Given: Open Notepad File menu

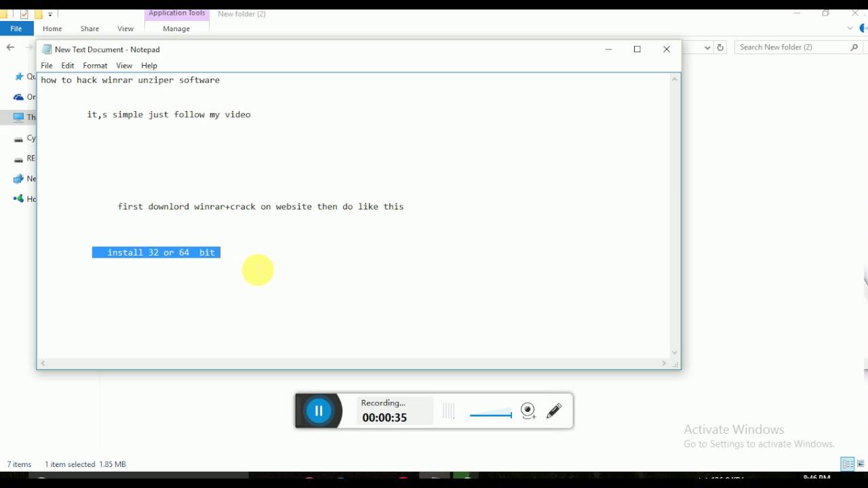Looking at the screenshot, I should coord(47,66).
